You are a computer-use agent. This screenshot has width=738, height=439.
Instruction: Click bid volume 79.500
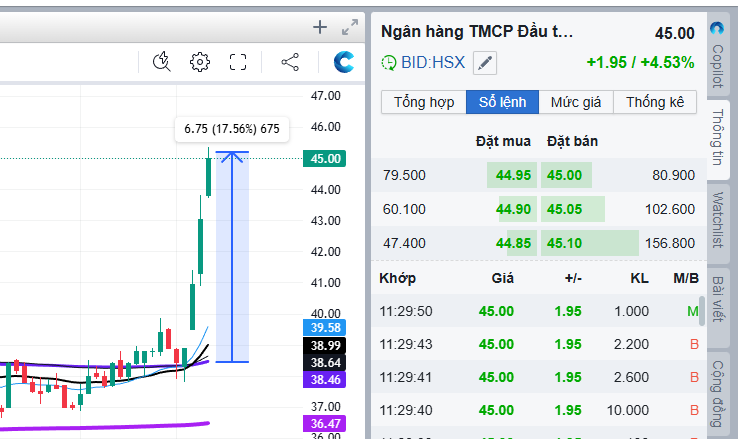(x=404, y=175)
